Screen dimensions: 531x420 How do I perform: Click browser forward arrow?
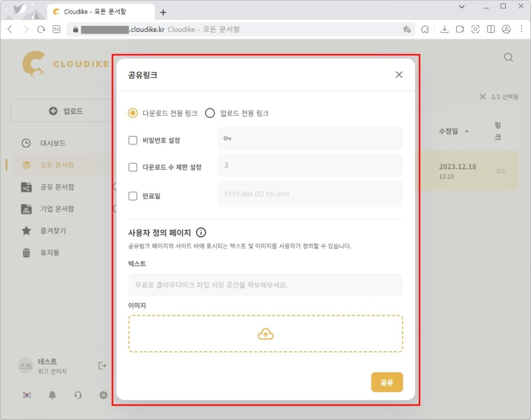click(x=26, y=30)
